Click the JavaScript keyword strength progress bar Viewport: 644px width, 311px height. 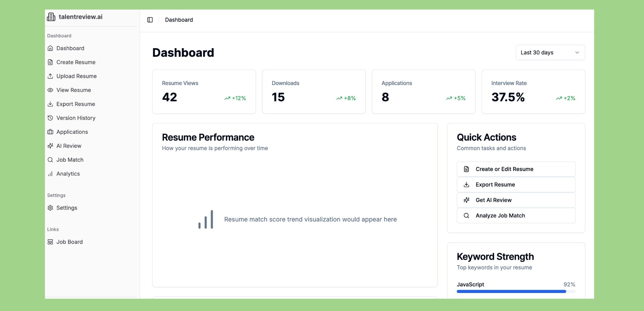[516, 291]
